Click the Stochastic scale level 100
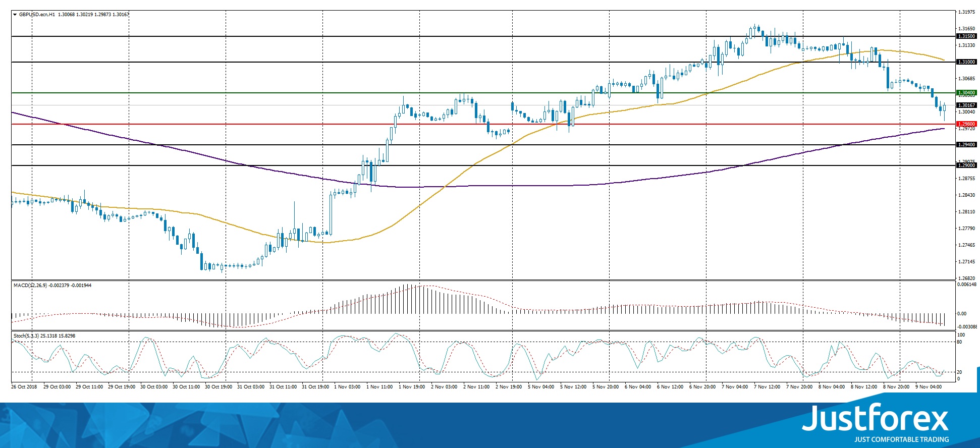The image size is (980, 448). point(961,335)
